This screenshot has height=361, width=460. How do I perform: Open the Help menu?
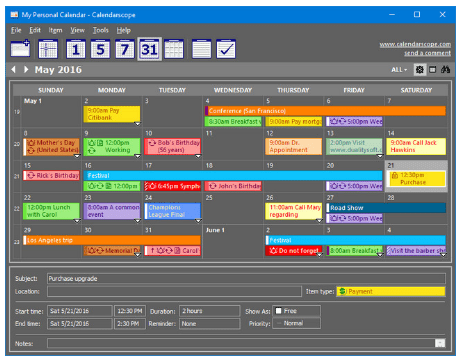(x=124, y=30)
